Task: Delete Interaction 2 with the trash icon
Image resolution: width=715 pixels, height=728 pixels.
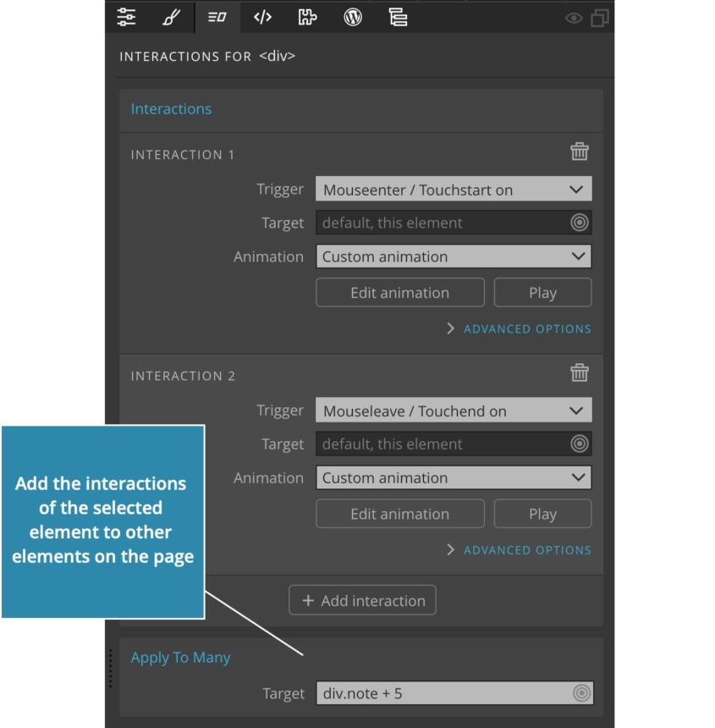Action: tap(580, 372)
